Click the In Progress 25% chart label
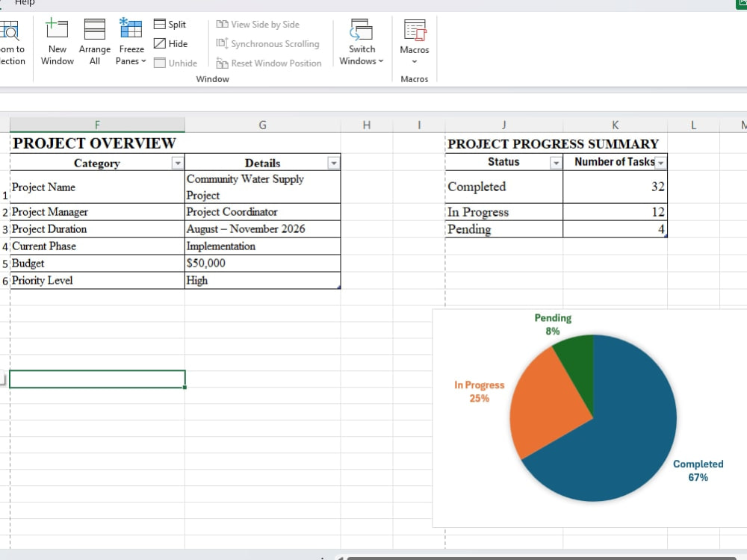The height and width of the screenshot is (560, 747). pos(480,391)
